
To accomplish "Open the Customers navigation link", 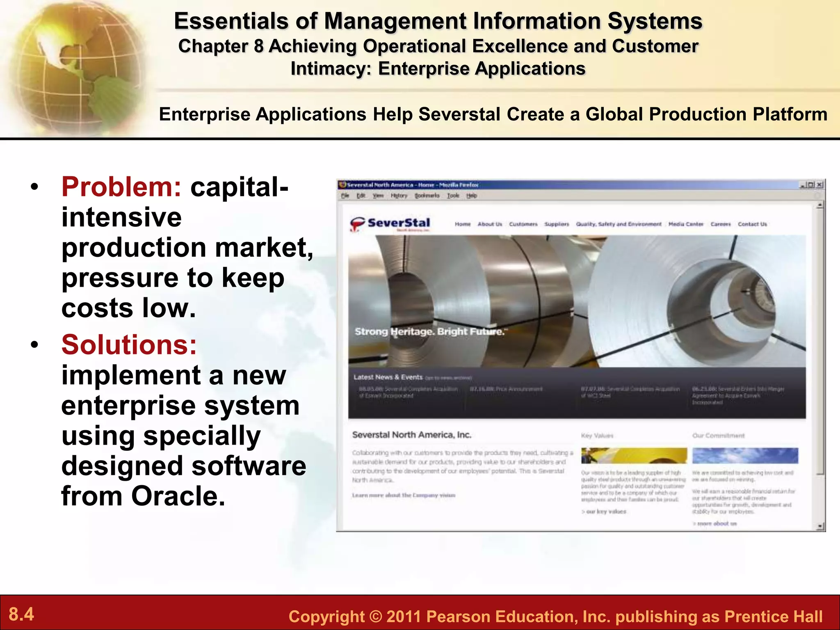I will click(x=523, y=224).
